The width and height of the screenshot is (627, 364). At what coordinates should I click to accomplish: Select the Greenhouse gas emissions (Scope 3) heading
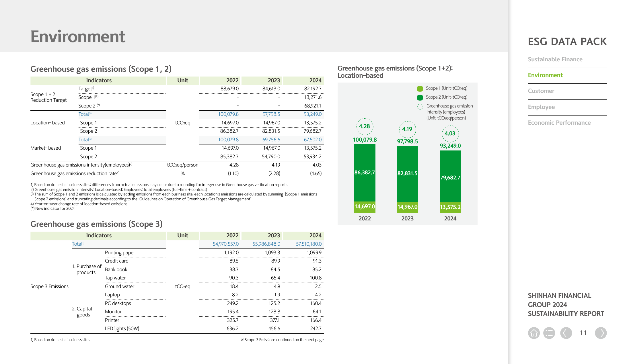tap(96, 224)
